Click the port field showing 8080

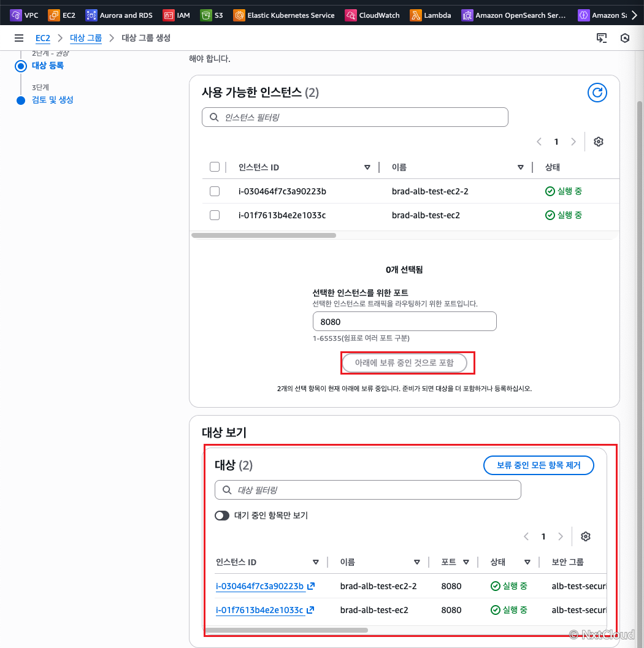(x=405, y=321)
